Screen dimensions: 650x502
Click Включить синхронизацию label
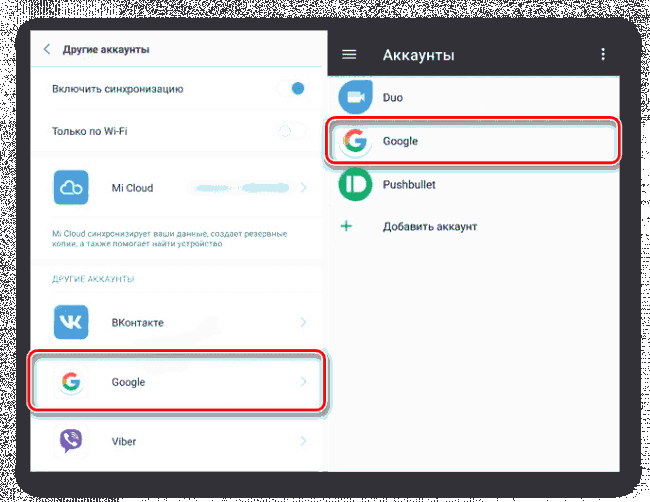click(117, 89)
